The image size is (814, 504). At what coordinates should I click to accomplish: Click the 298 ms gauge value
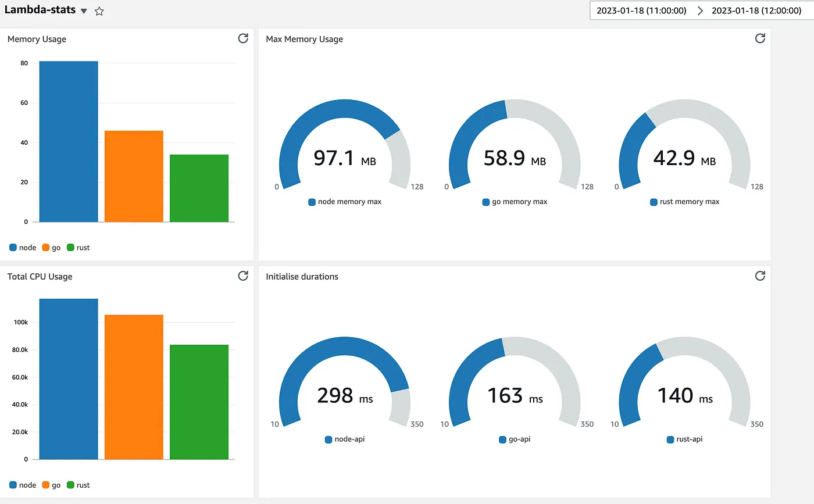(x=345, y=396)
